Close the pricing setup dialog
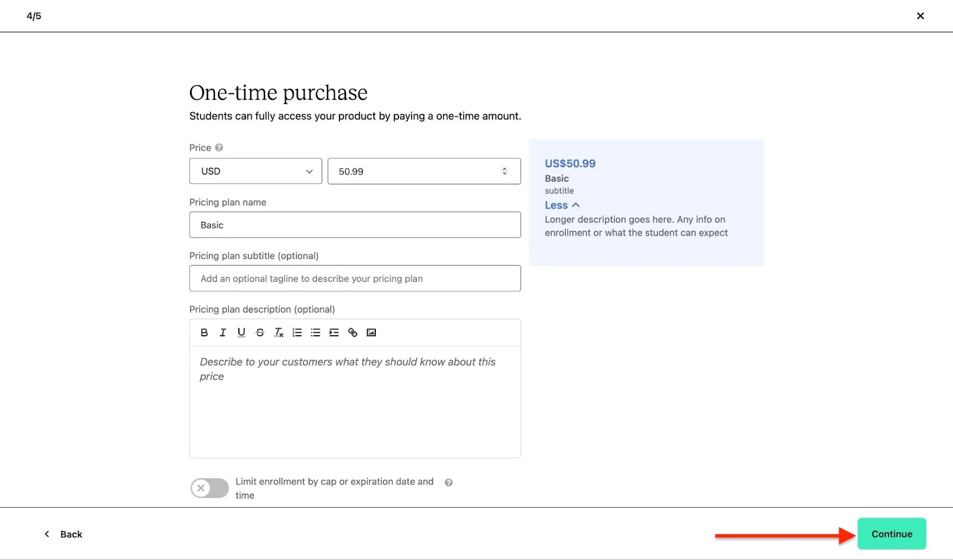The width and height of the screenshot is (953, 560). click(920, 16)
